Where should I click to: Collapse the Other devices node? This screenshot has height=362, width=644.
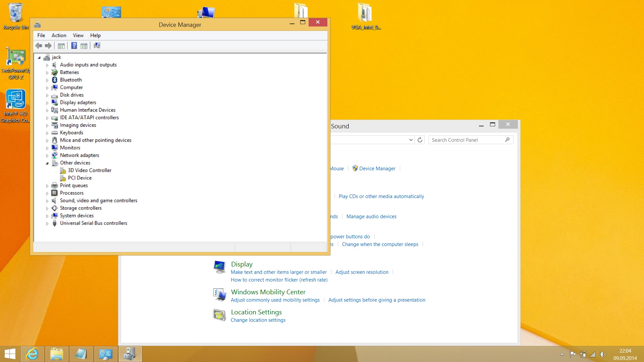click(47, 163)
